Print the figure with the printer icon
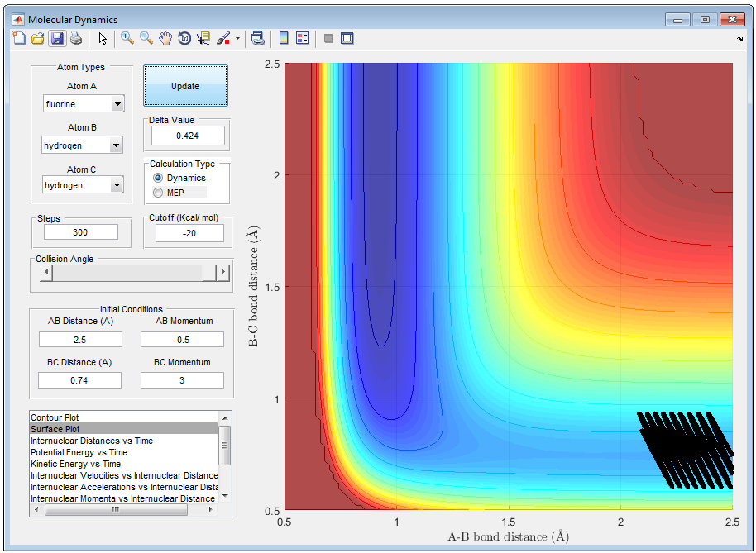 (76, 38)
